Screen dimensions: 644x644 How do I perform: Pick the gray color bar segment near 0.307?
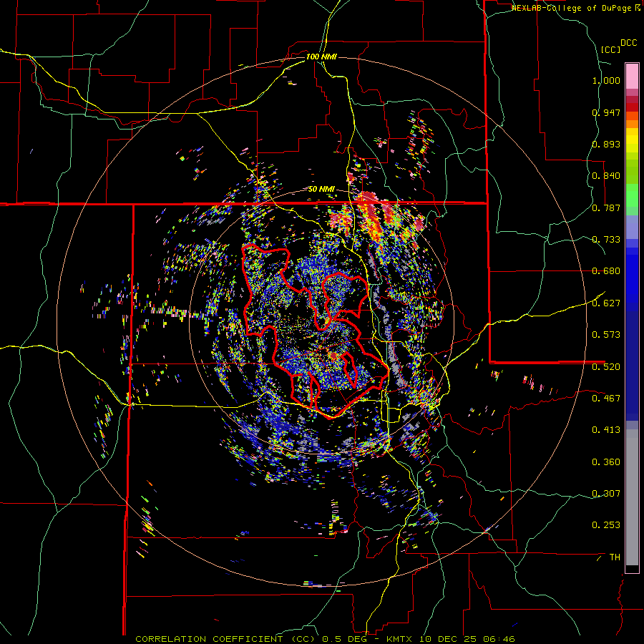coord(632,497)
